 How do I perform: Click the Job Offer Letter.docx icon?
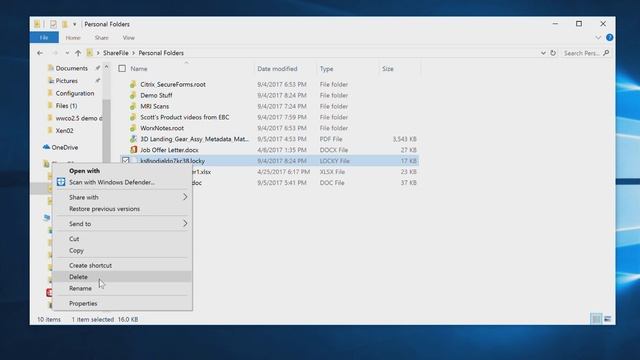tap(133, 150)
